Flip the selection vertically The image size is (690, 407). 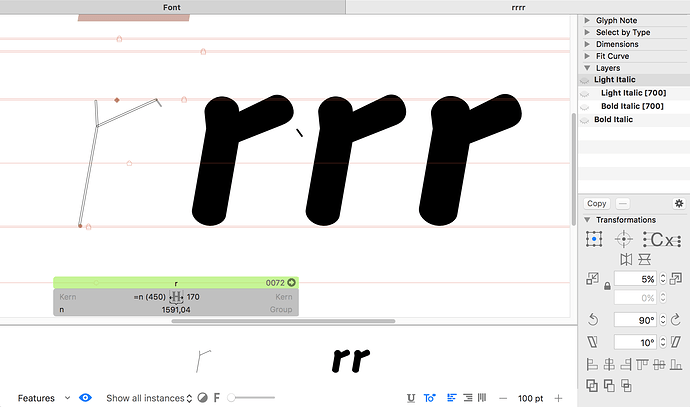(645, 259)
